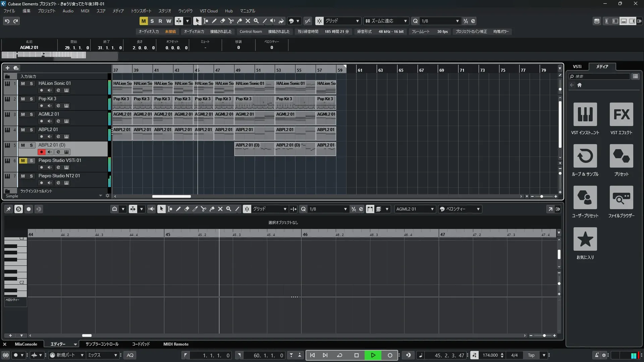Disable record on ABPL2 01 (D) track
Viewport: 644px width, 362px height.
41,152
